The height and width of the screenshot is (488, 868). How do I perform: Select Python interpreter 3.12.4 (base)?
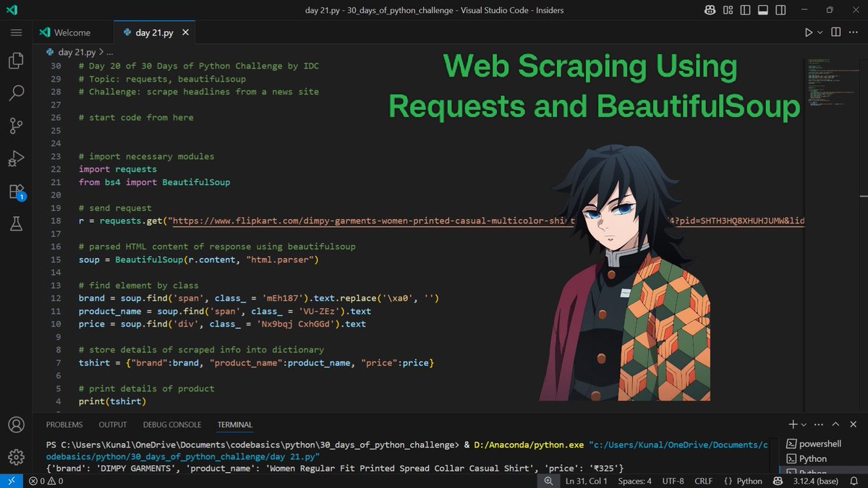pyautogui.click(x=814, y=481)
